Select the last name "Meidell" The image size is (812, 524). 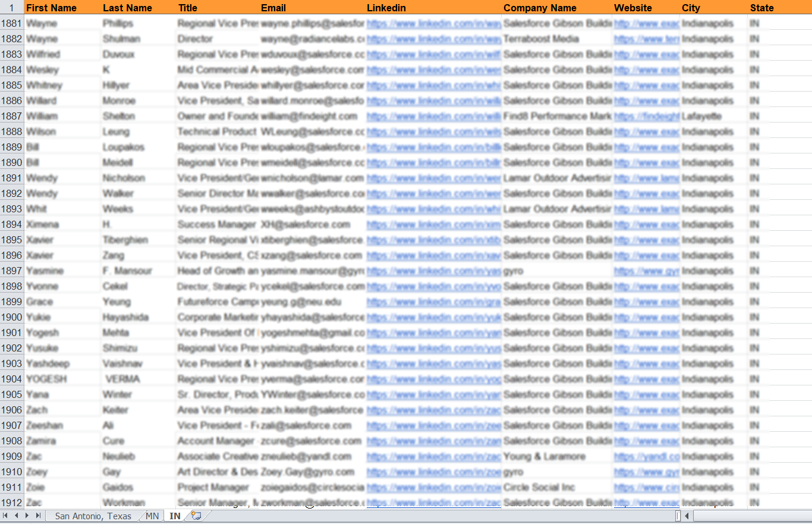[x=118, y=162]
